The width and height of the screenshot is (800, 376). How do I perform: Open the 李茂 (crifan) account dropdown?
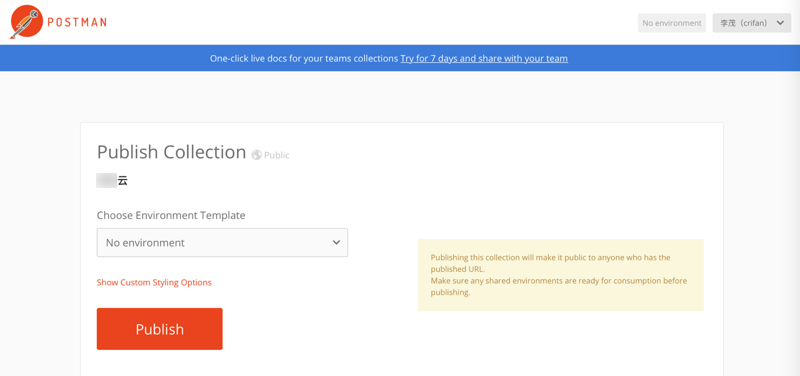pos(752,23)
